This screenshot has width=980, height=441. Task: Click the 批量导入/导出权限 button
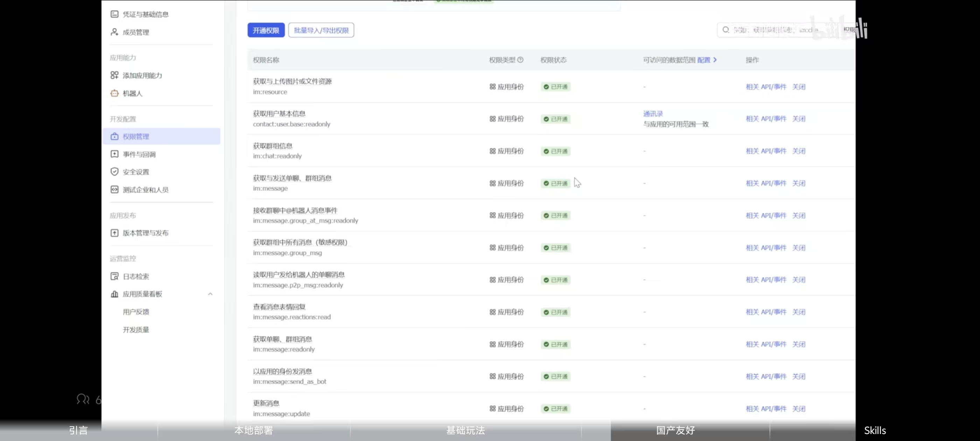pos(321,30)
